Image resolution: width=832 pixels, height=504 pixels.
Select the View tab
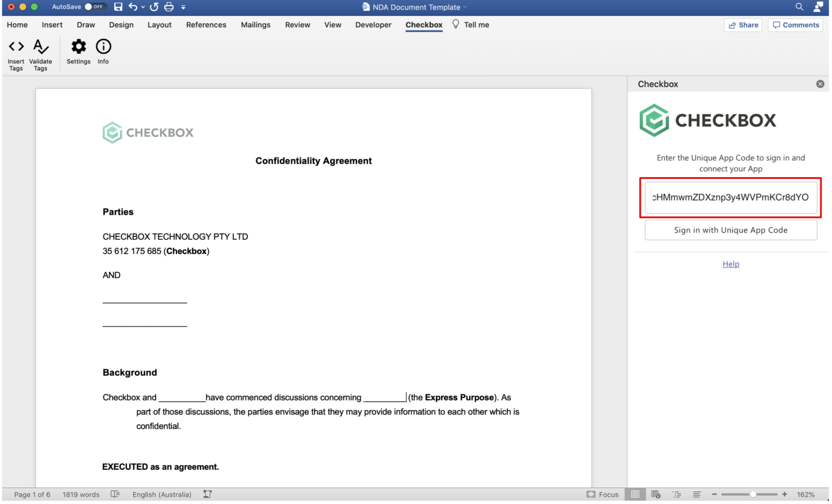pos(333,25)
